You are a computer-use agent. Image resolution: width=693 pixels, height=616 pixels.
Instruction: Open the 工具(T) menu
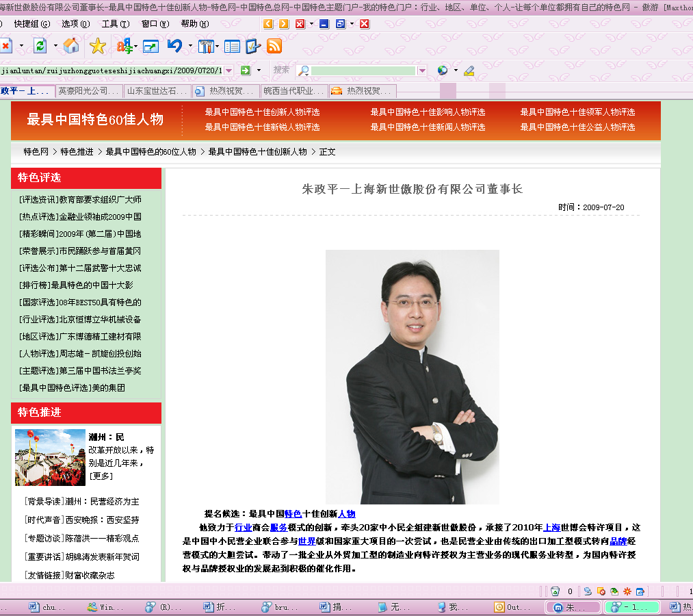tap(115, 24)
